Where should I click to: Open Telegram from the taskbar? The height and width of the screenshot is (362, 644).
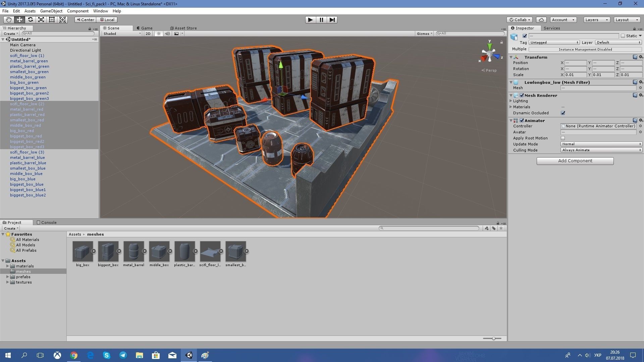click(x=123, y=355)
